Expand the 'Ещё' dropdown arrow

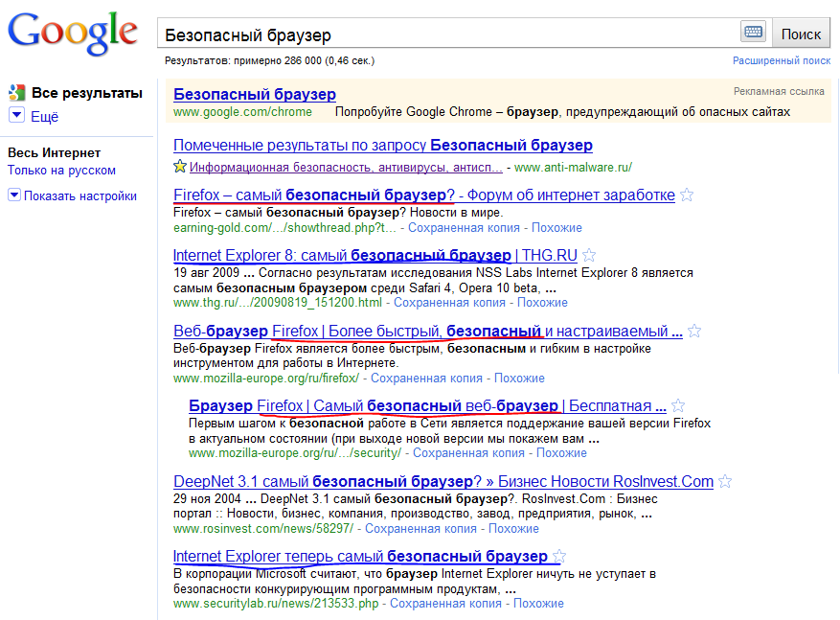pos(16,115)
